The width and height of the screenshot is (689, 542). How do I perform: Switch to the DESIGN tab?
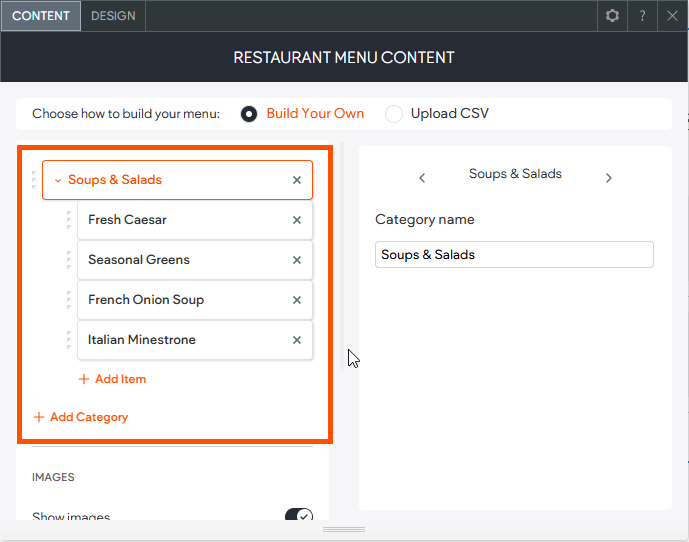pos(113,16)
